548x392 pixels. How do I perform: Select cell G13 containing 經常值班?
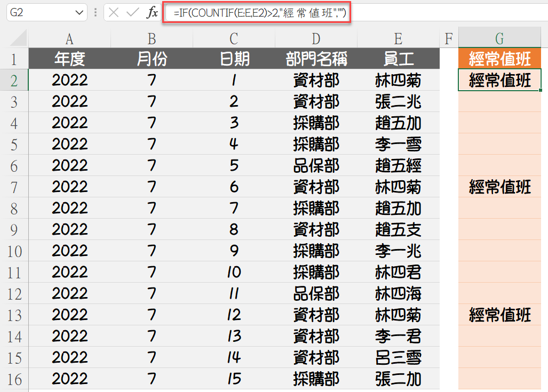pyautogui.click(x=499, y=315)
